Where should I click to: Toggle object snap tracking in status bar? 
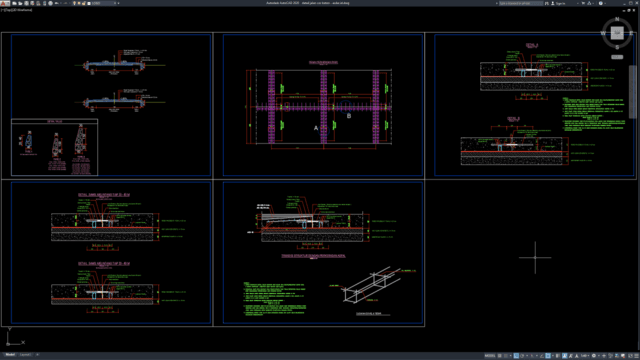pos(542,356)
